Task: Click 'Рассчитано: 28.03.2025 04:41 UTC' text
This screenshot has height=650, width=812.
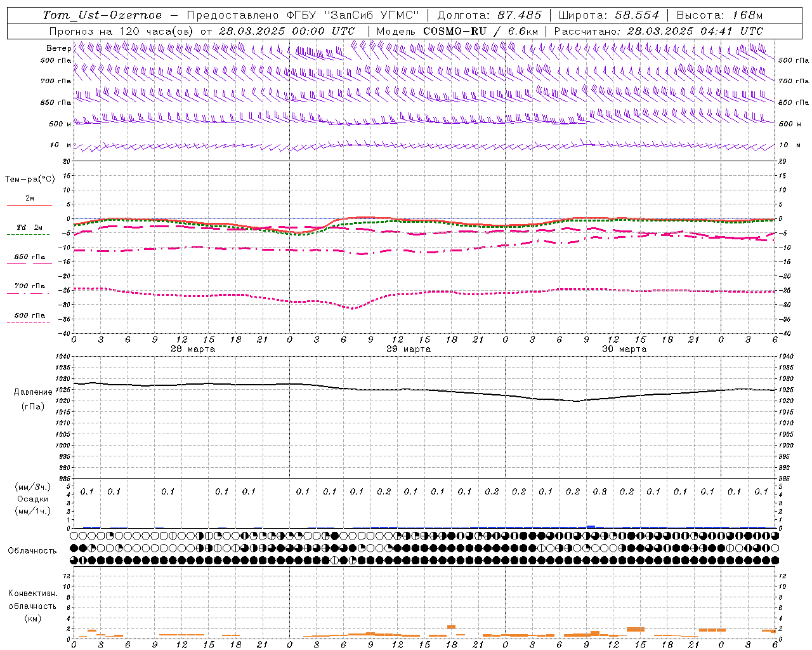Action: point(658,31)
